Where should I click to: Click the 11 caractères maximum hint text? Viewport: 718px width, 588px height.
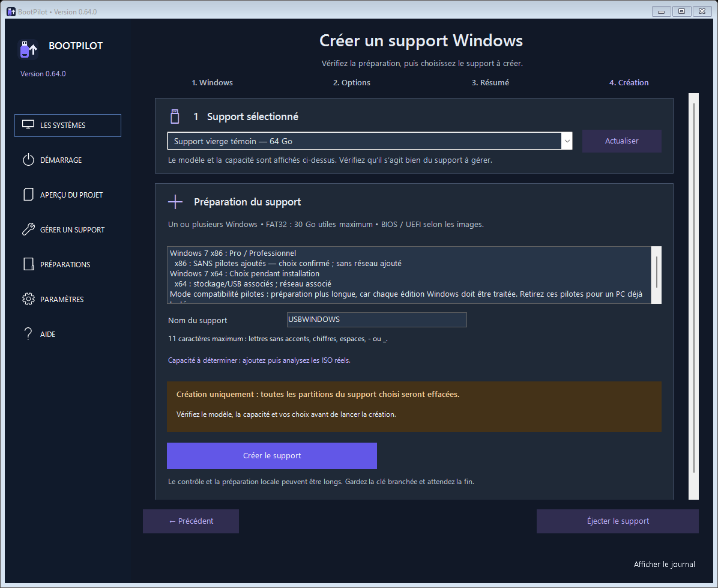[278, 339]
